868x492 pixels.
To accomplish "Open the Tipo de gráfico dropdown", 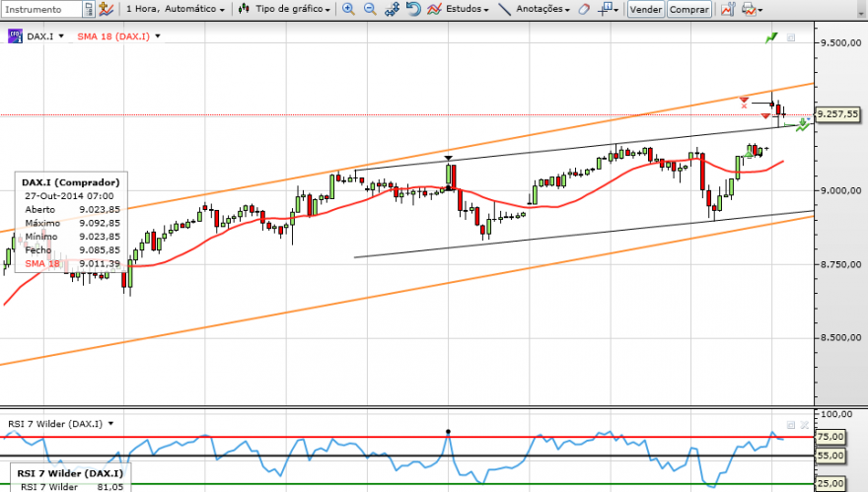I will [x=293, y=9].
